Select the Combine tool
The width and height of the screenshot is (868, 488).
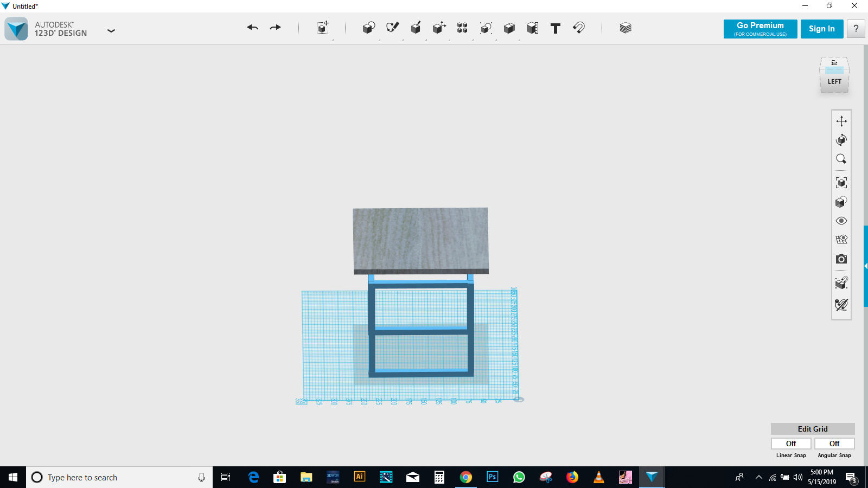[509, 28]
